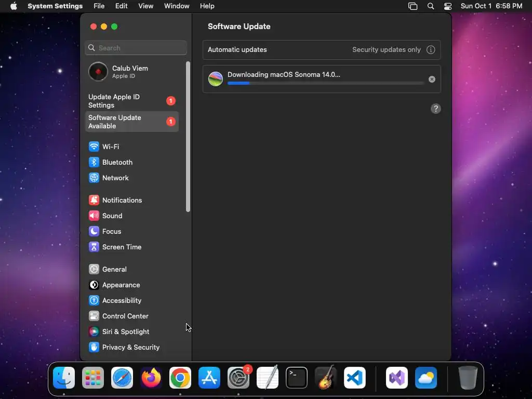Open Wi-Fi settings in sidebar
532x399 pixels.
point(131,147)
